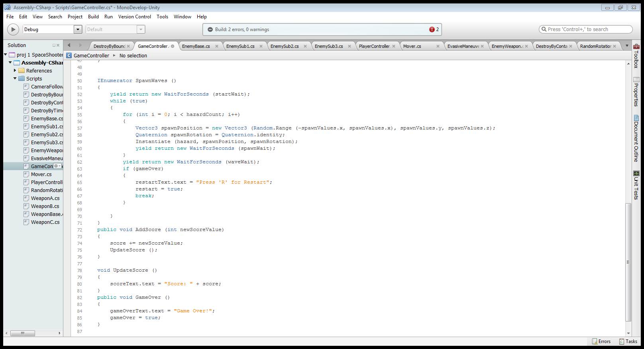Viewport: 644px width, 349px height.
Task: Click the No selection member breadcrumb
Action: 133,56
